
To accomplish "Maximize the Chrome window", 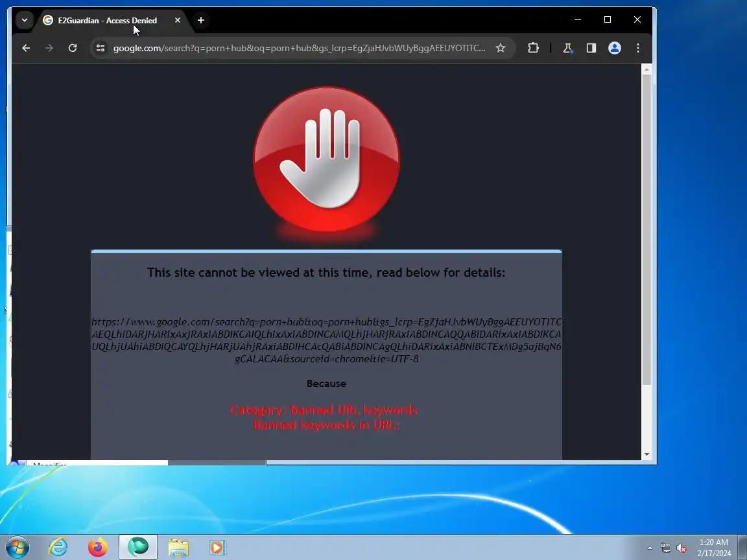I will click(x=608, y=19).
